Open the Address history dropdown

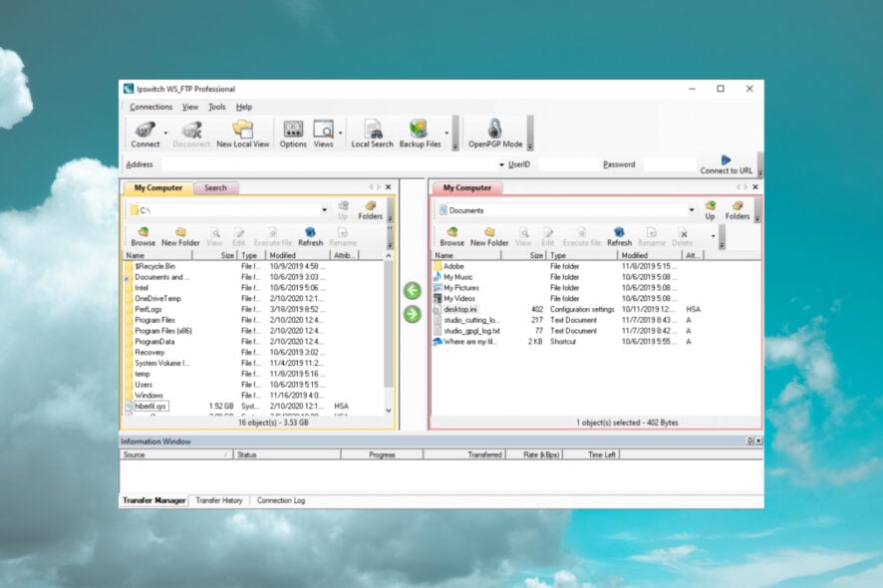501,165
